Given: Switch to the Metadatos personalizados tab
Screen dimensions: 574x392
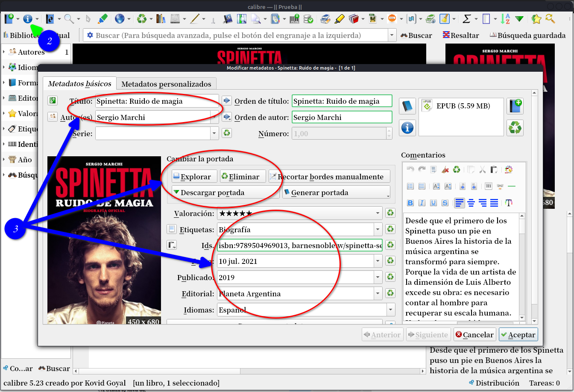Looking at the screenshot, I should tap(167, 84).
